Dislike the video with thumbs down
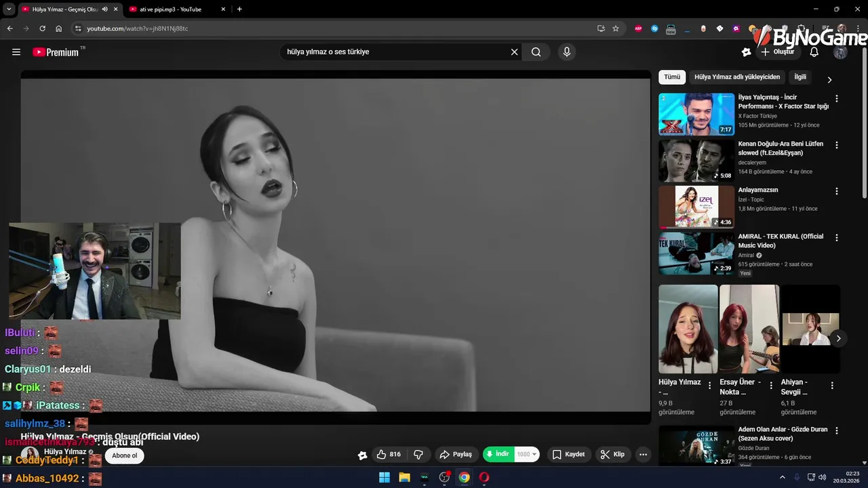This screenshot has height=488, width=868. tap(418, 455)
